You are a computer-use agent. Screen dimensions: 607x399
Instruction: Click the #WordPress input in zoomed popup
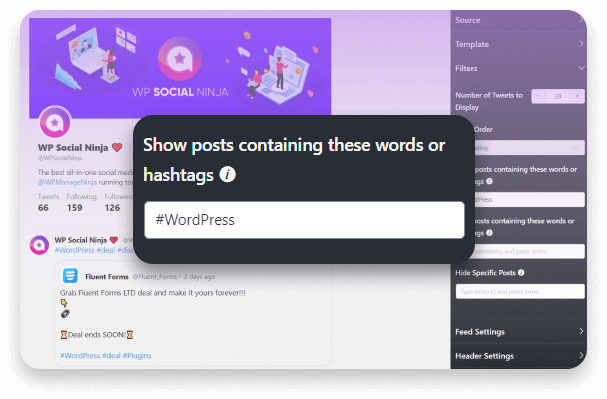(x=304, y=220)
